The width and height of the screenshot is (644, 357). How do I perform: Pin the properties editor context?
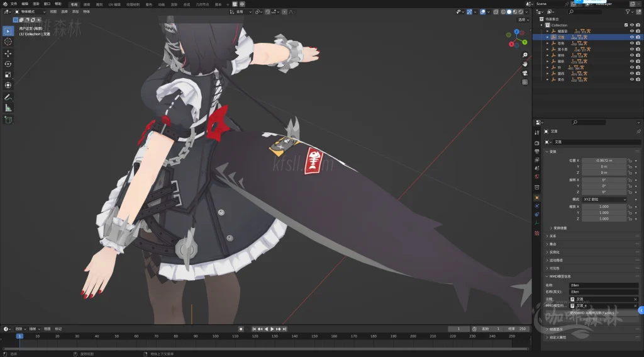click(638, 132)
